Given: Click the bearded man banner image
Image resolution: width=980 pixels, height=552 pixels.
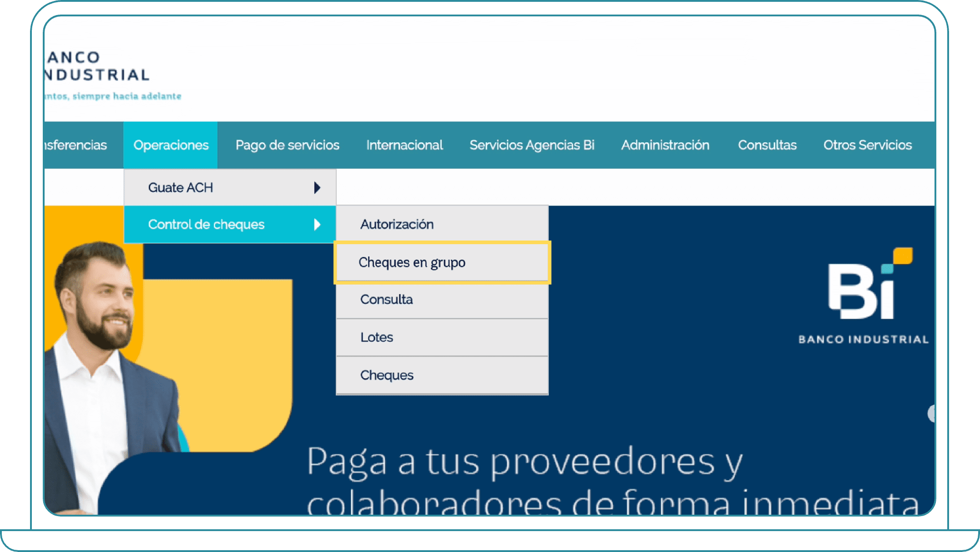Looking at the screenshot, I should tap(113, 377).
